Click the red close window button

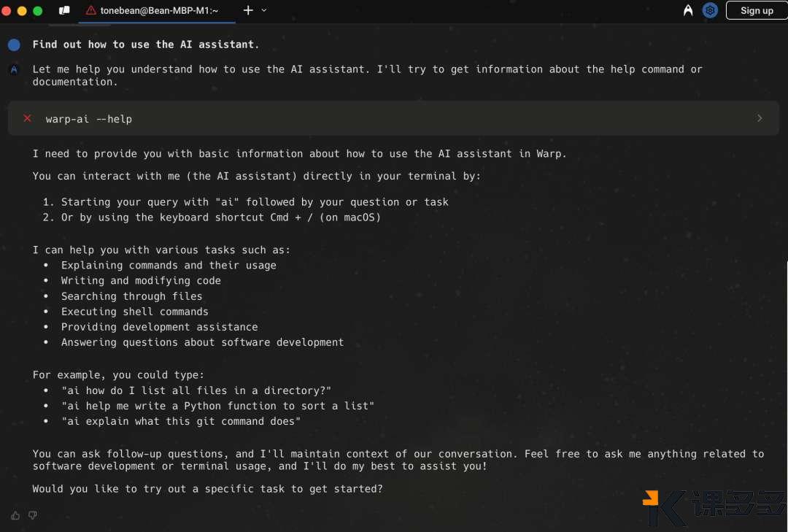[6, 10]
